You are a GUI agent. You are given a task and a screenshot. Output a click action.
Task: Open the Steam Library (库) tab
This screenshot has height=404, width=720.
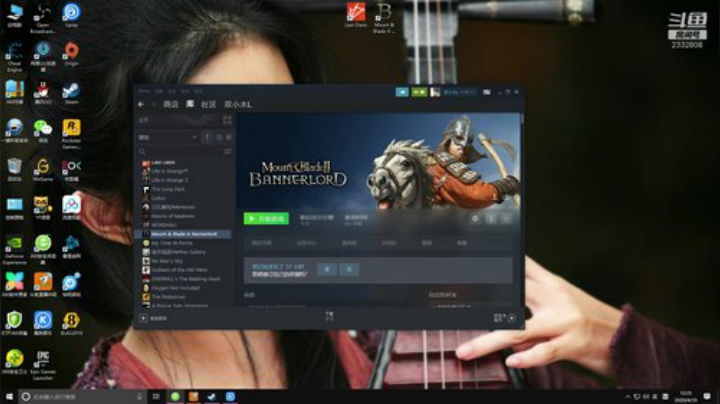point(190,105)
